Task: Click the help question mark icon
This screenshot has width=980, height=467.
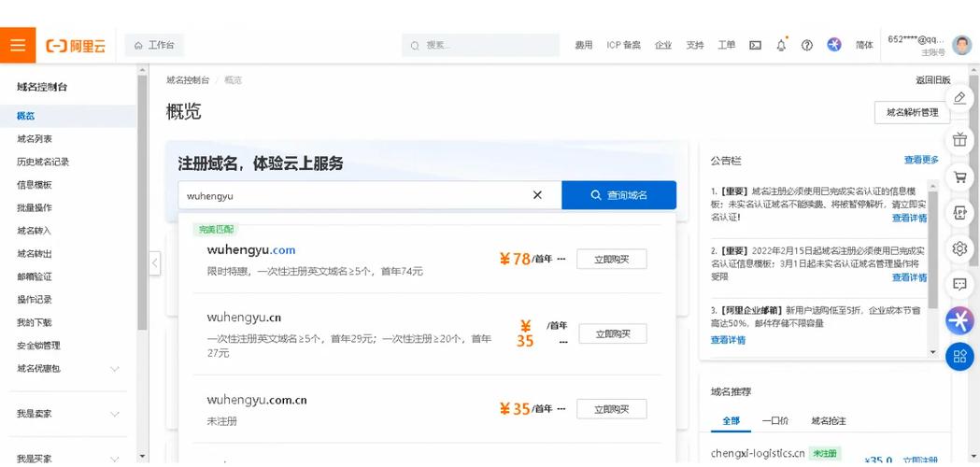Action: click(x=807, y=45)
